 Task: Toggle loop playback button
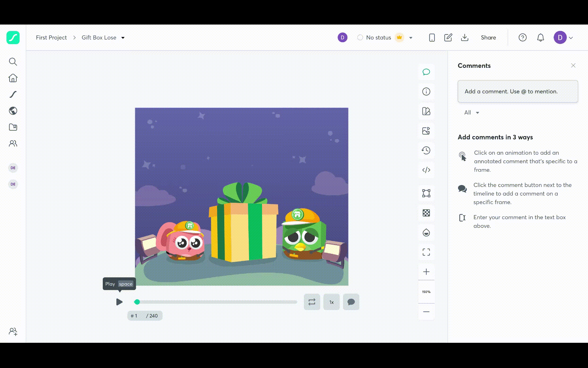312,302
